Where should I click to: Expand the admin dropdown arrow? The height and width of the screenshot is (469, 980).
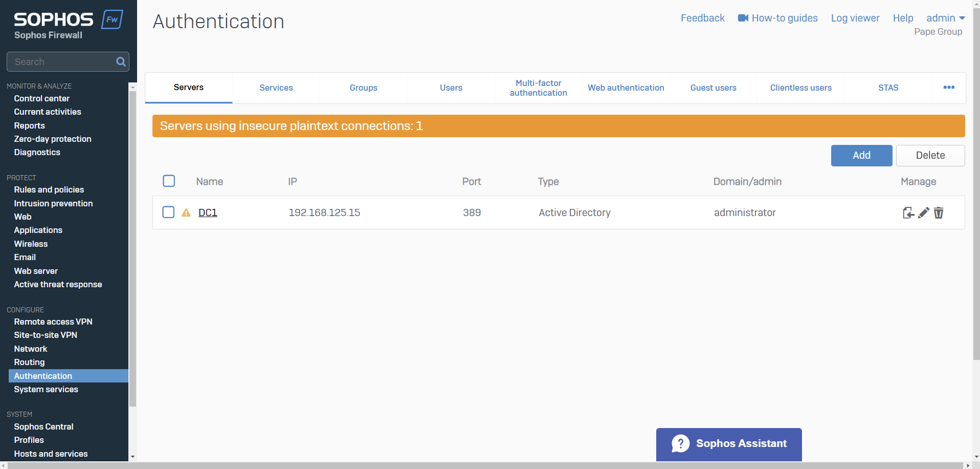pyautogui.click(x=962, y=18)
